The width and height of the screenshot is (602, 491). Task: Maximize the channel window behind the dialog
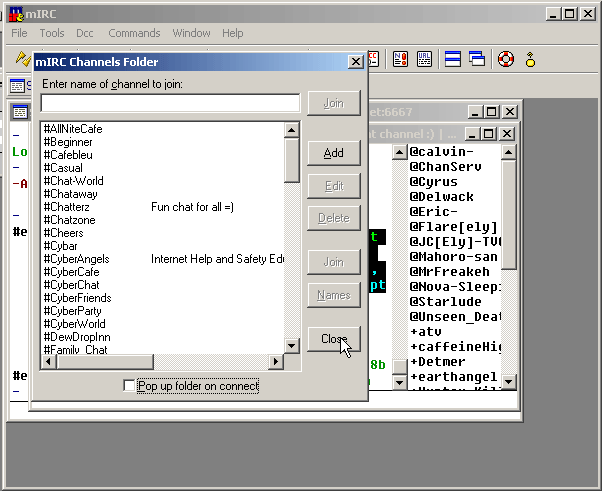coord(488,134)
